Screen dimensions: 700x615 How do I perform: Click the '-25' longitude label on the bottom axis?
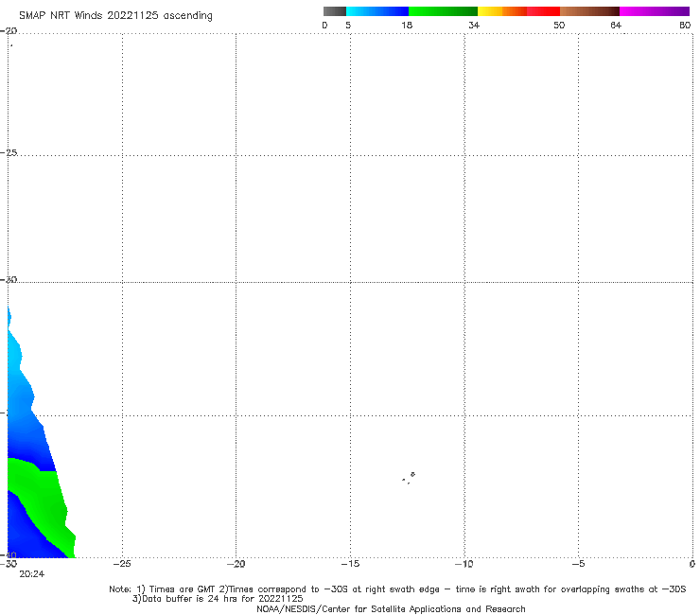point(122,564)
